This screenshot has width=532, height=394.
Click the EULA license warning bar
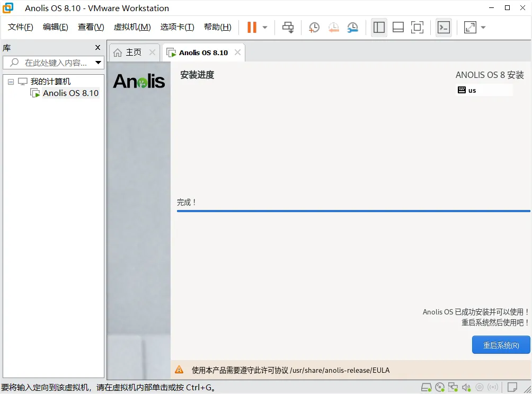(351, 370)
